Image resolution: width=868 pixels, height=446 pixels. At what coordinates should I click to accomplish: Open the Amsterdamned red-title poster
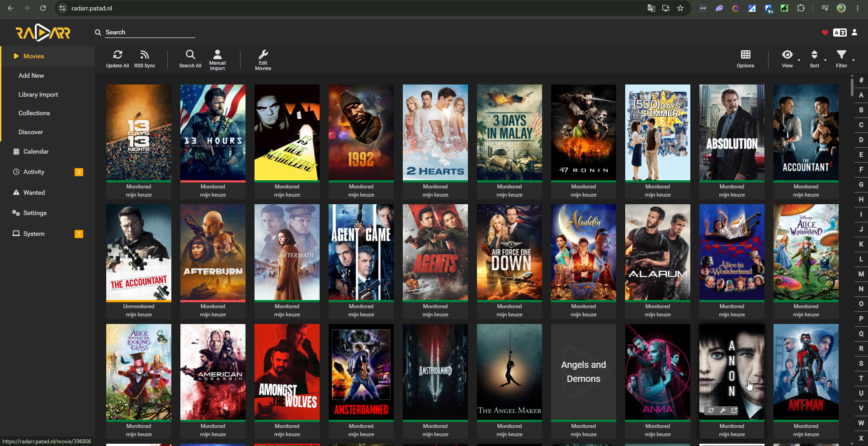click(361, 372)
